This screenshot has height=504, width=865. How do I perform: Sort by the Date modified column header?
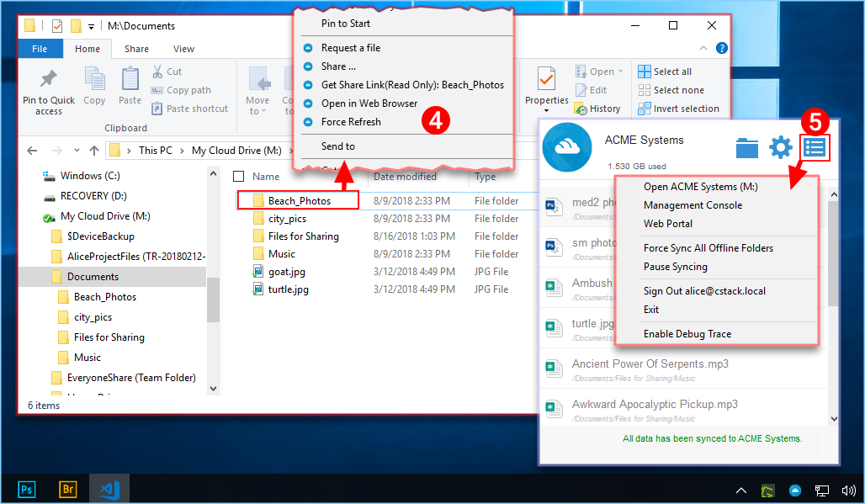tap(405, 177)
